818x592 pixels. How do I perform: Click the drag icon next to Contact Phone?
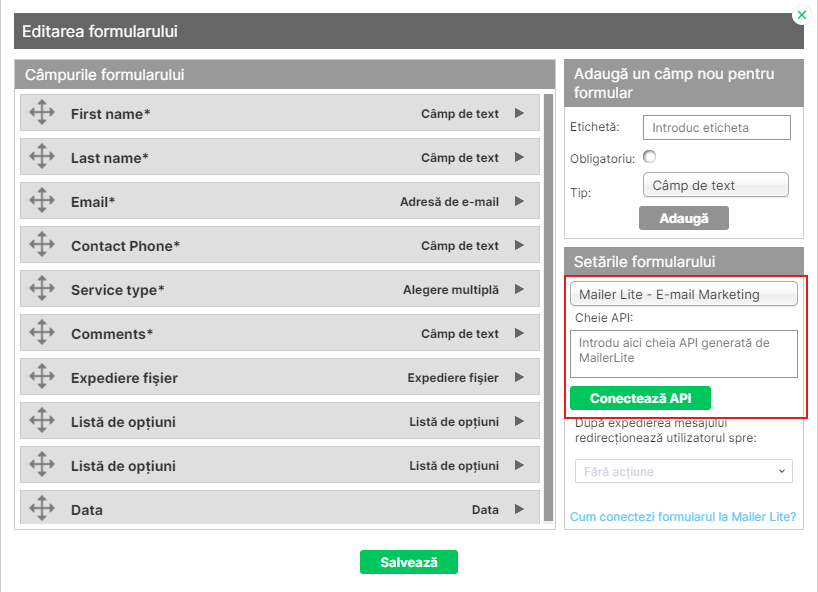pyautogui.click(x=42, y=245)
